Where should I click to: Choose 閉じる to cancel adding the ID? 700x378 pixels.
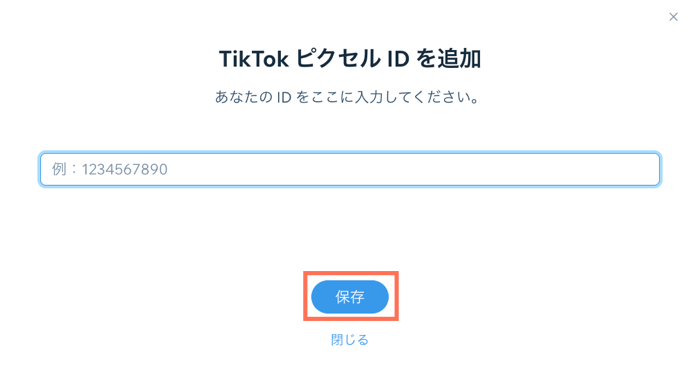point(350,340)
